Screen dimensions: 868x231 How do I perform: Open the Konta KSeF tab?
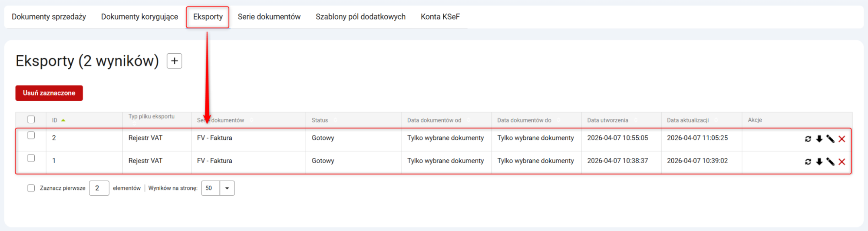(x=440, y=17)
